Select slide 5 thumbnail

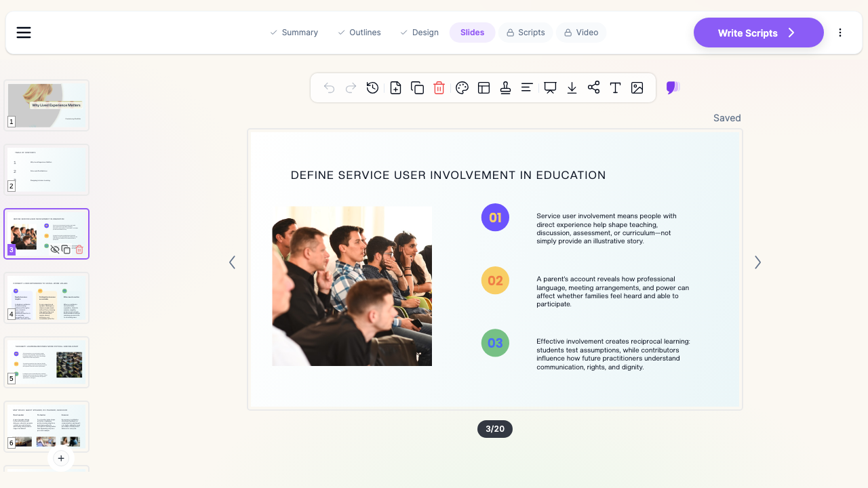click(47, 362)
